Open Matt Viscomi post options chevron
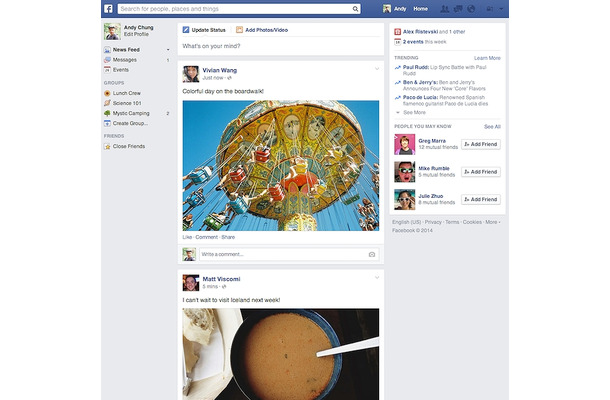 pyautogui.click(x=377, y=277)
